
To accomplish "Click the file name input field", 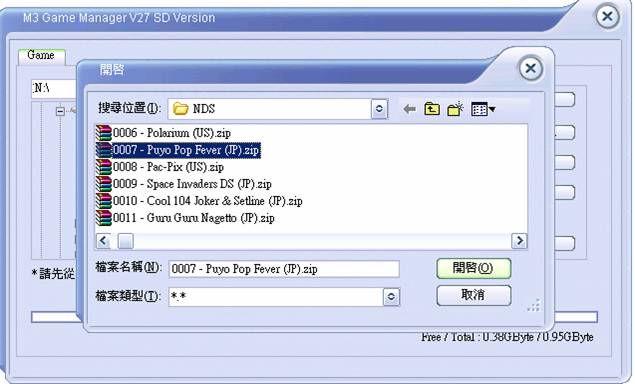I will tap(284, 269).
